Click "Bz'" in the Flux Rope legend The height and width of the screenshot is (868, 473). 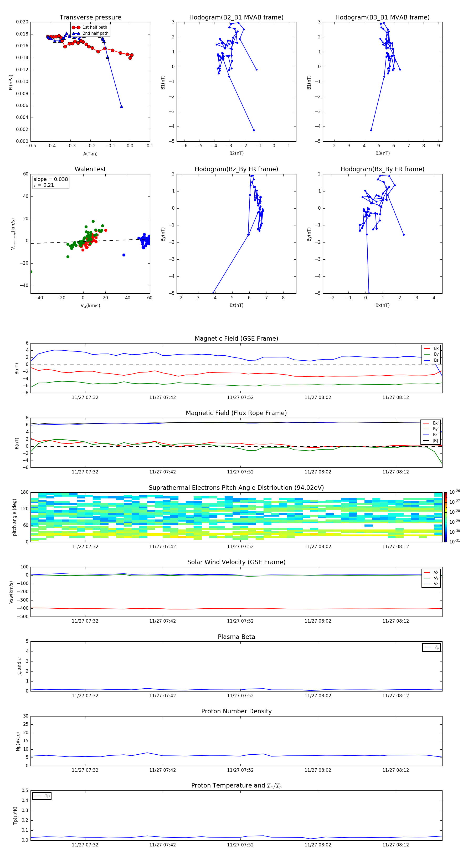[x=436, y=435]
